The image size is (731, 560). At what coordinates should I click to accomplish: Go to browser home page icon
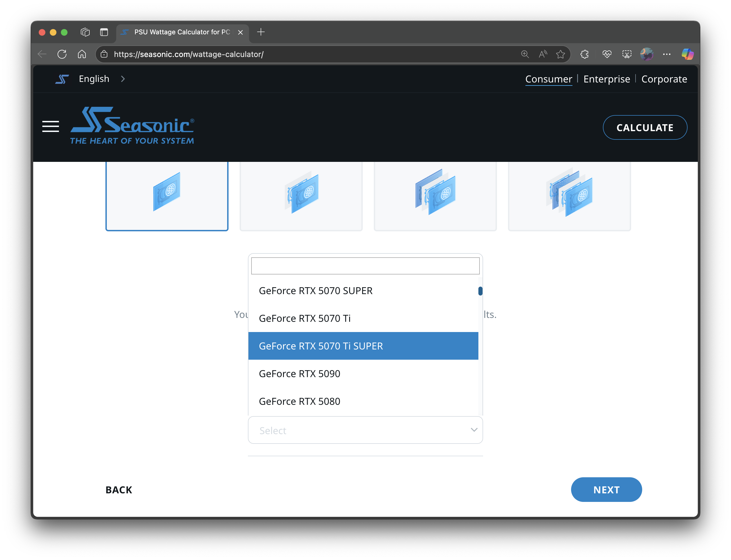82,54
